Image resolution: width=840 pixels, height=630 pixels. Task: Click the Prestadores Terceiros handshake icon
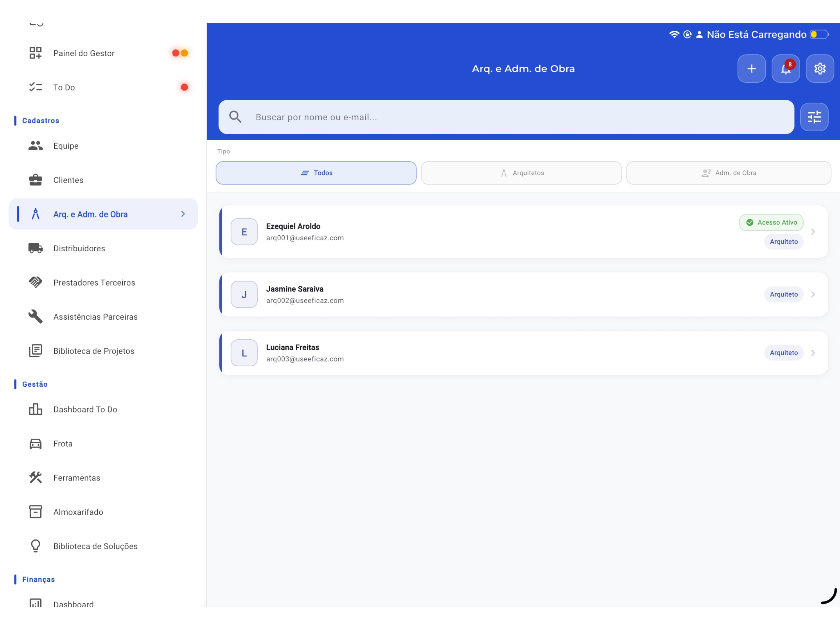35,283
